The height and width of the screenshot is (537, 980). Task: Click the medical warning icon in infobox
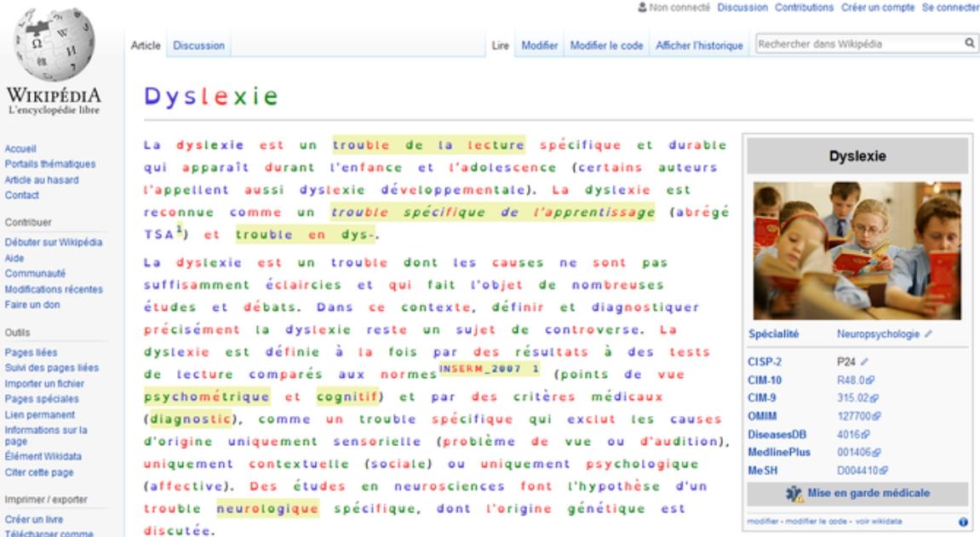(x=794, y=494)
